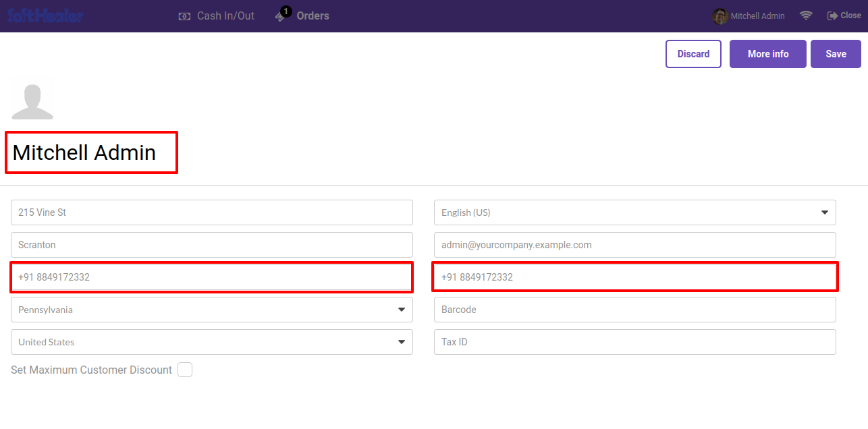868x429 pixels.
Task: Open the United States country dropdown
Action: point(212,342)
